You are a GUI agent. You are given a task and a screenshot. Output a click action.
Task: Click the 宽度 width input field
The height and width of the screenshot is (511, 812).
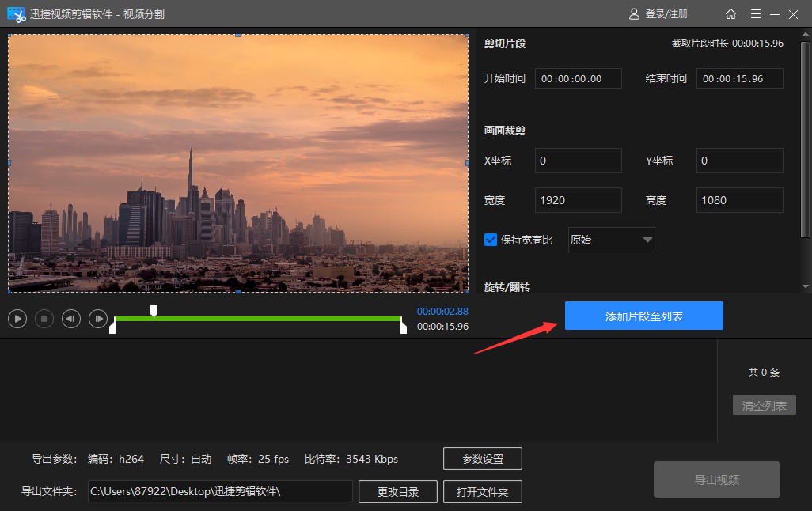tap(578, 200)
